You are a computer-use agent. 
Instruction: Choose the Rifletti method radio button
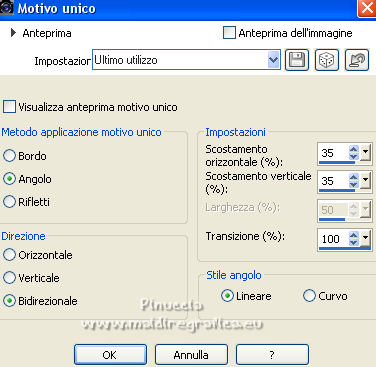click(9, 201)
